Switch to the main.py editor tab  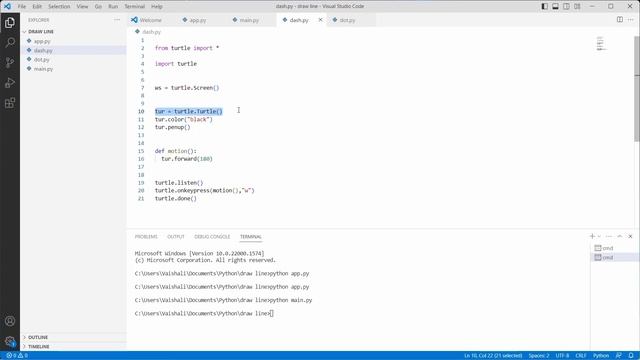coord(249,20)
